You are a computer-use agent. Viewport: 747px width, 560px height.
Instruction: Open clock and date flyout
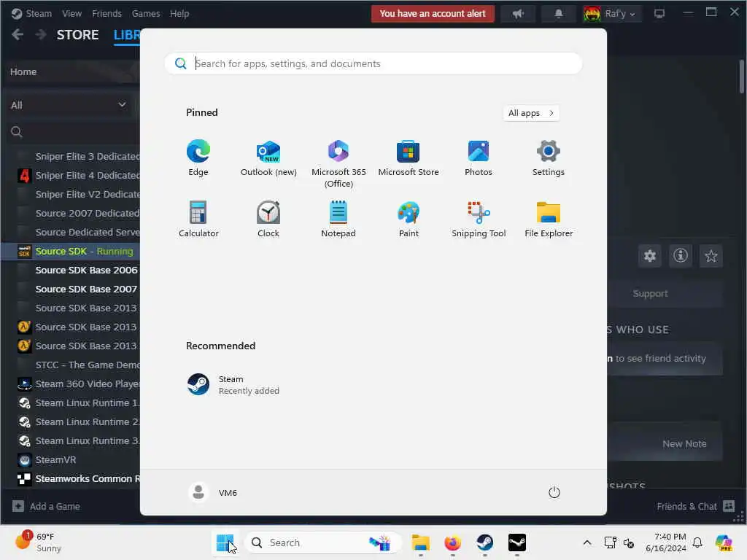tap(665, 542)
